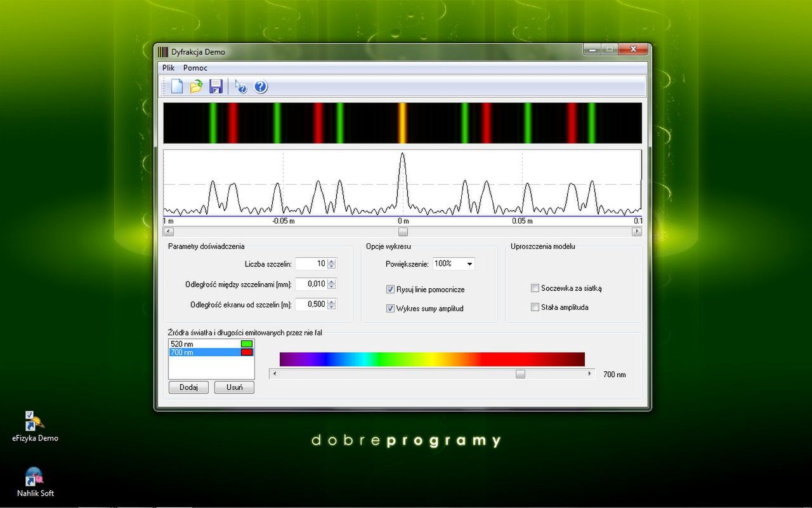Decrease Odległość ekranu od szczelin down arrow

332,307
